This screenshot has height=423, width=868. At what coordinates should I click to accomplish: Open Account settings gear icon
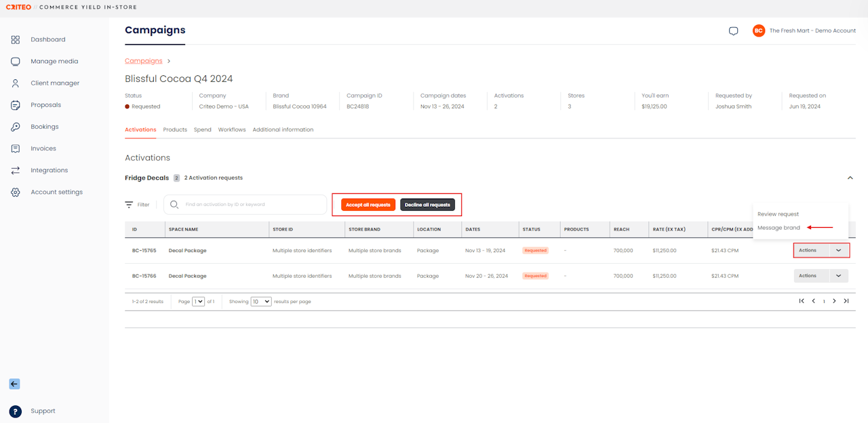pos(16,193)
